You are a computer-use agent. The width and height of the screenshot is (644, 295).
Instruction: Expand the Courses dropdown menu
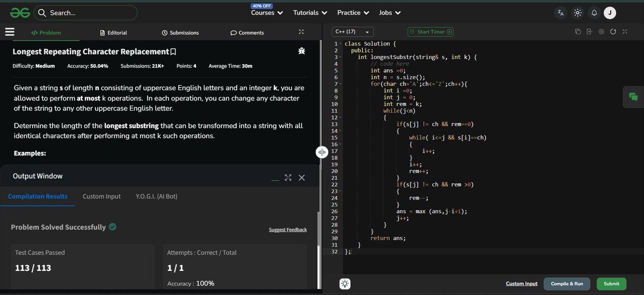[267, 12]
